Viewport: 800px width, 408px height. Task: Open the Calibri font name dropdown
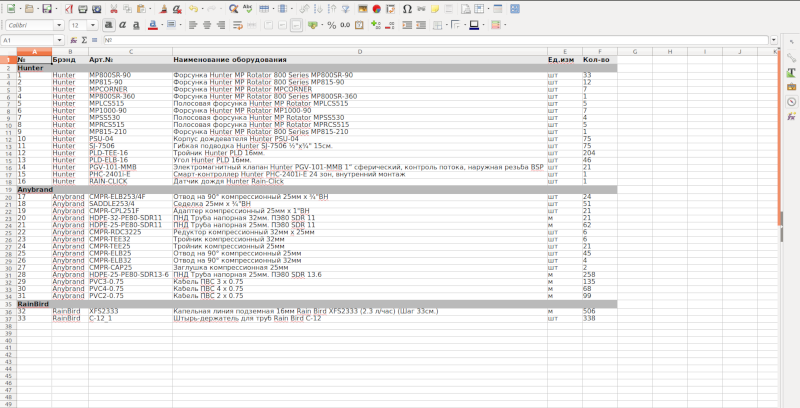[x=60, y=24]
